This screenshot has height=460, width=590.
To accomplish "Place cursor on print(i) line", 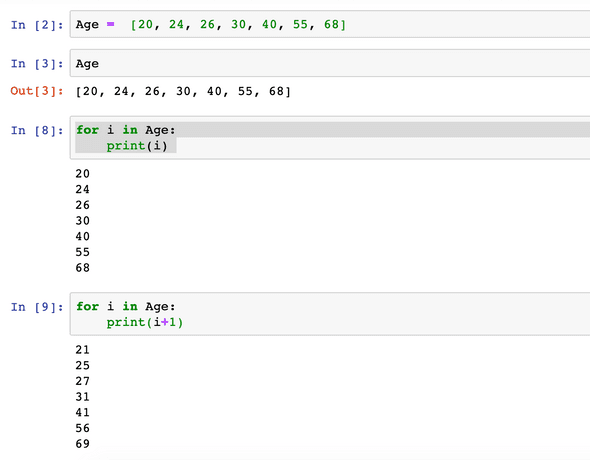I will point(137,146).
